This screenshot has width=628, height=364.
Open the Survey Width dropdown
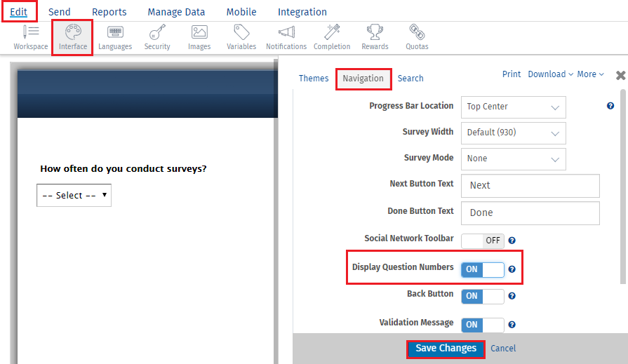(x=513, y=133)
